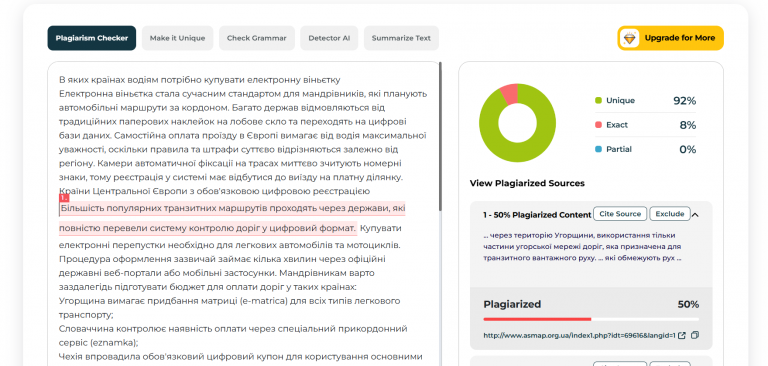The width and height of the screenshot is (768, 366).
Task: Open source URL in new tab icon
Action: coord(682,336)
